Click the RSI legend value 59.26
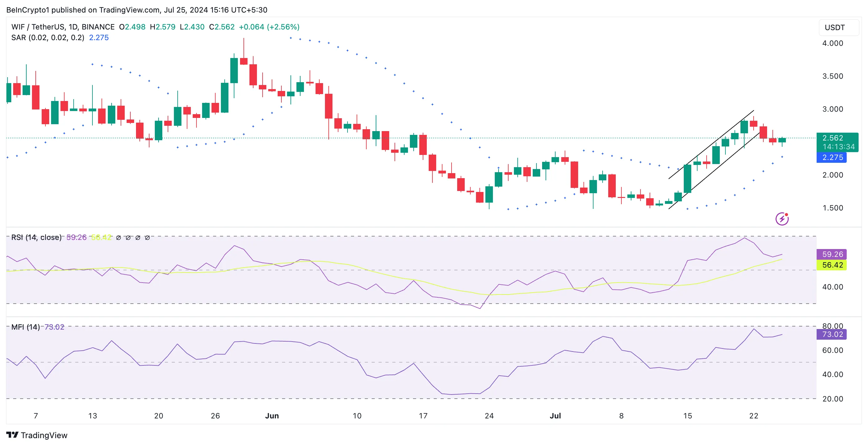 click(x=76, y=237)
